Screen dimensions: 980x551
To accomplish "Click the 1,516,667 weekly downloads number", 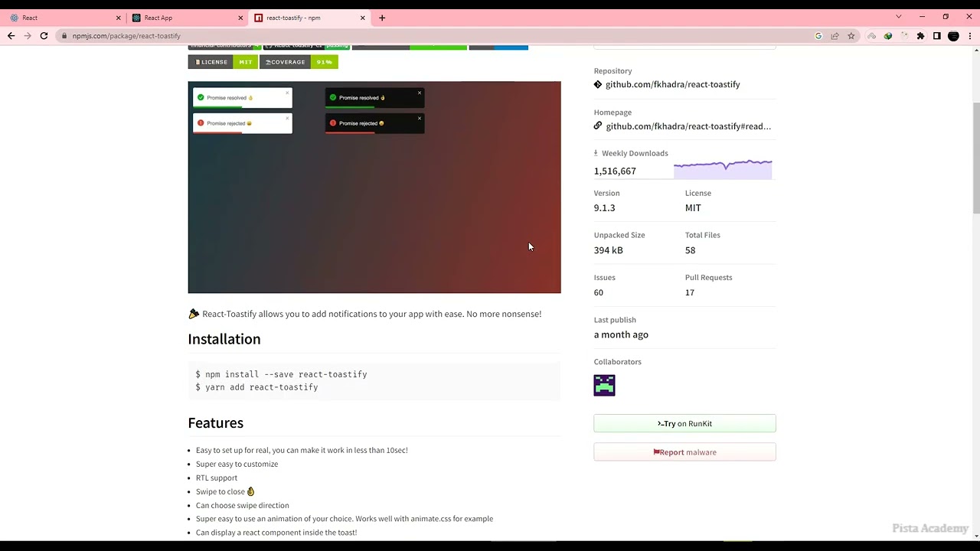I will tap(615, 171).
